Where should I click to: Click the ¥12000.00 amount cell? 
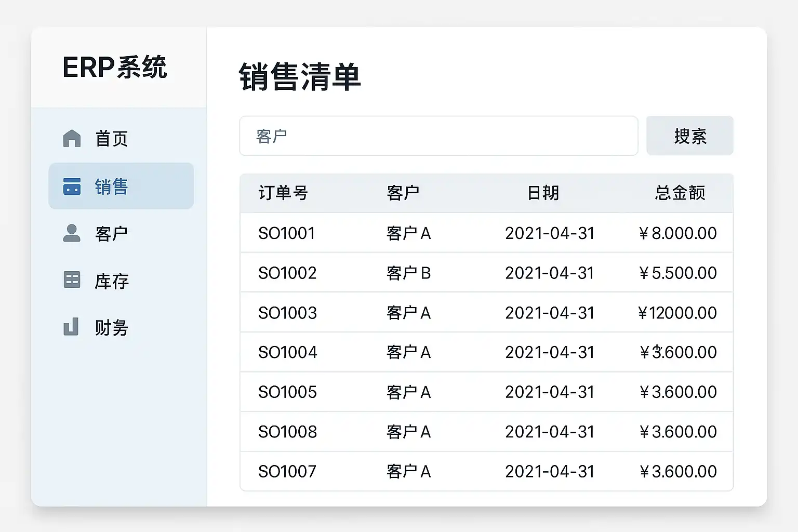click(x=677, y=313)
